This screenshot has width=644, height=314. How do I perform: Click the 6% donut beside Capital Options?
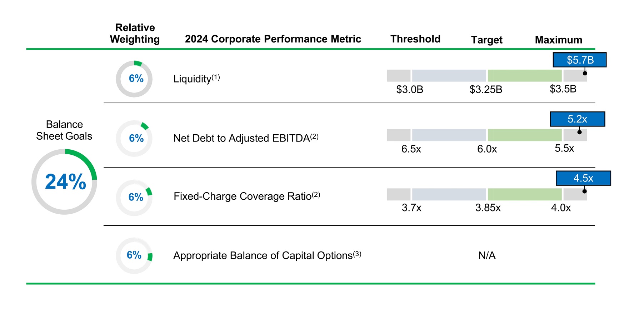(134, 256)
